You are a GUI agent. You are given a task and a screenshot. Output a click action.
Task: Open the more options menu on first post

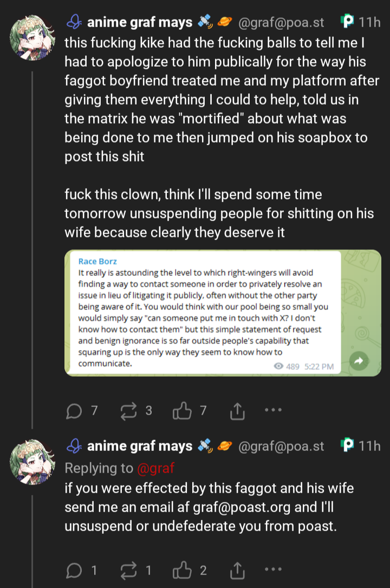tap(273, 410)
